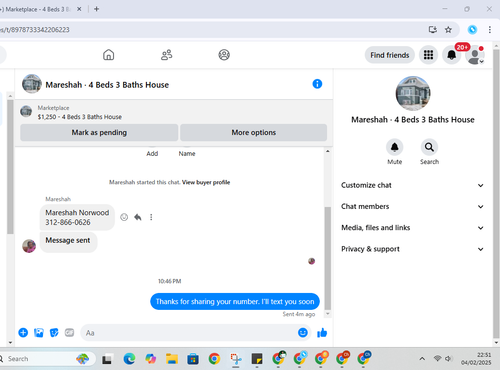500x370 pixels.
Task: Click the Aa message input field
Action: [188, 333]
